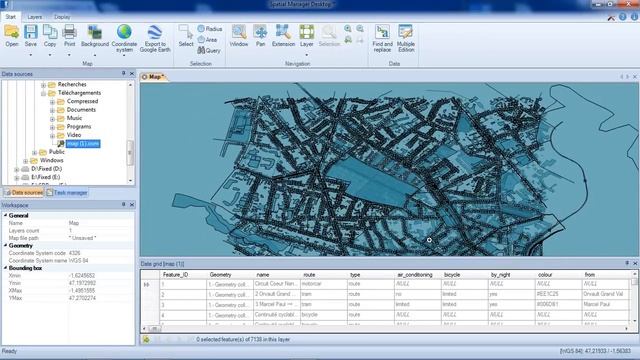This screenshot has height=360, width=640.
Task: Expand the Windows folder node
Action: [x=26, y=161]
